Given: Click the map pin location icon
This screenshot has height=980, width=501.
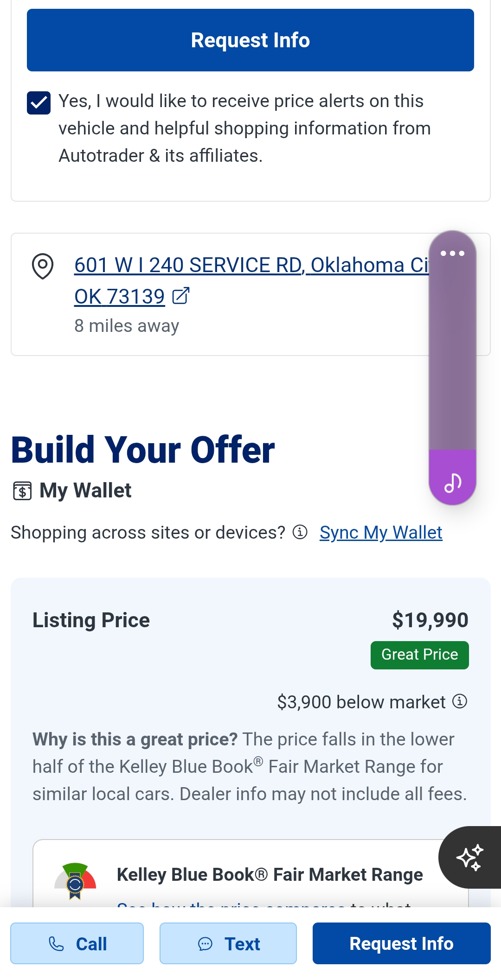Looking at the screenshot, I should pos(43,266).
